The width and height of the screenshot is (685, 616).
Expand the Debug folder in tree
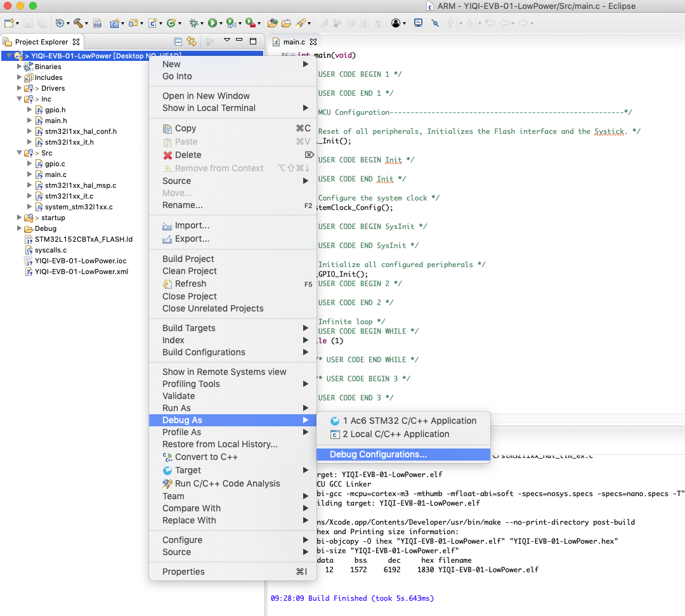19,228
